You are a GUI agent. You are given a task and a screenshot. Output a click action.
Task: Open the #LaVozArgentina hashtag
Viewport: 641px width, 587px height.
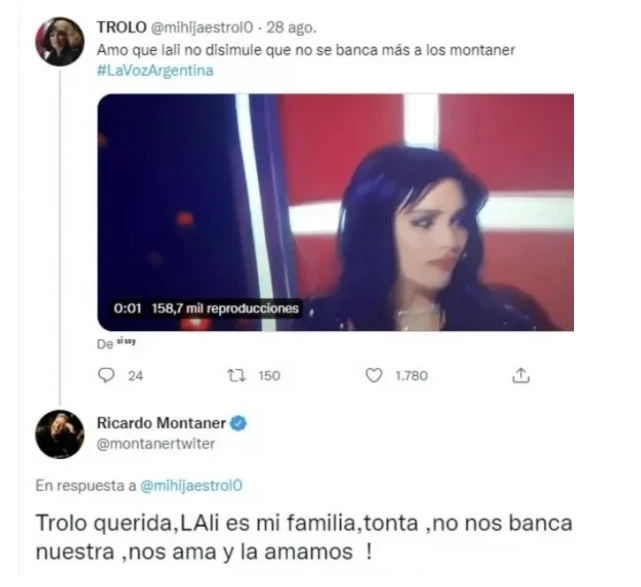pyautogui.click(x=155, y=71)
